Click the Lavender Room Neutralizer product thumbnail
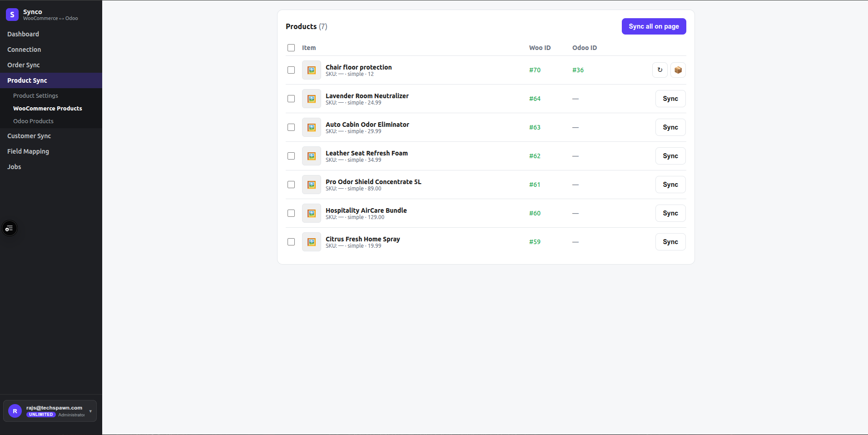 (312, 99)
